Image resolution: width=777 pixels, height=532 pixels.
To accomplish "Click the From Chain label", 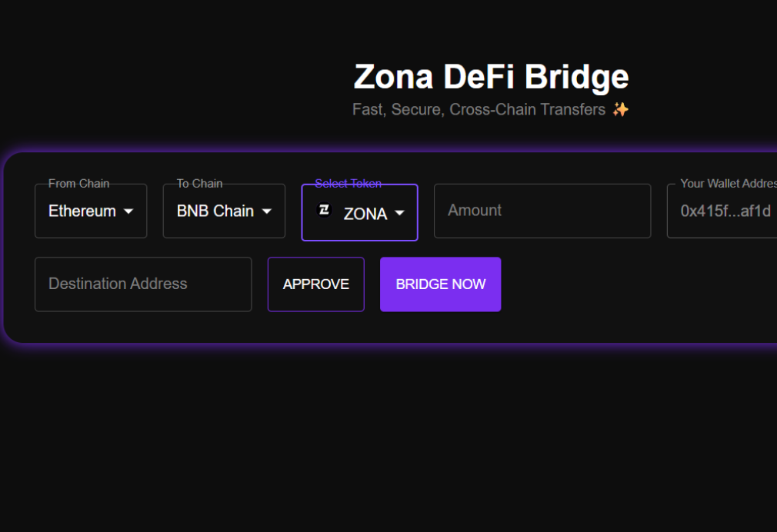I will pos(78,183).
